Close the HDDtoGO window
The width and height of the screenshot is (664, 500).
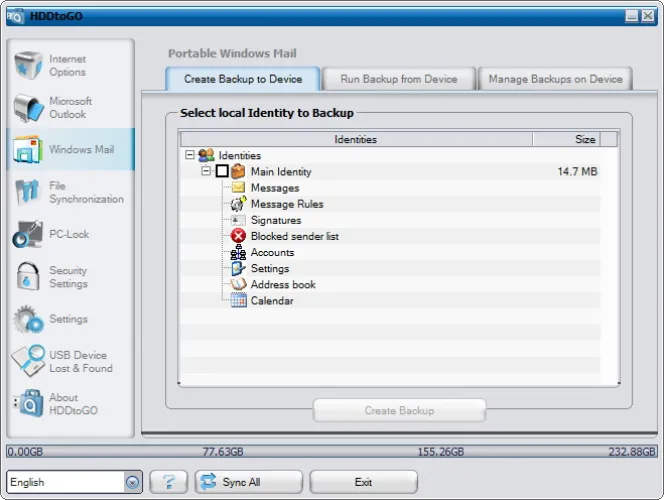pos(647,16)
